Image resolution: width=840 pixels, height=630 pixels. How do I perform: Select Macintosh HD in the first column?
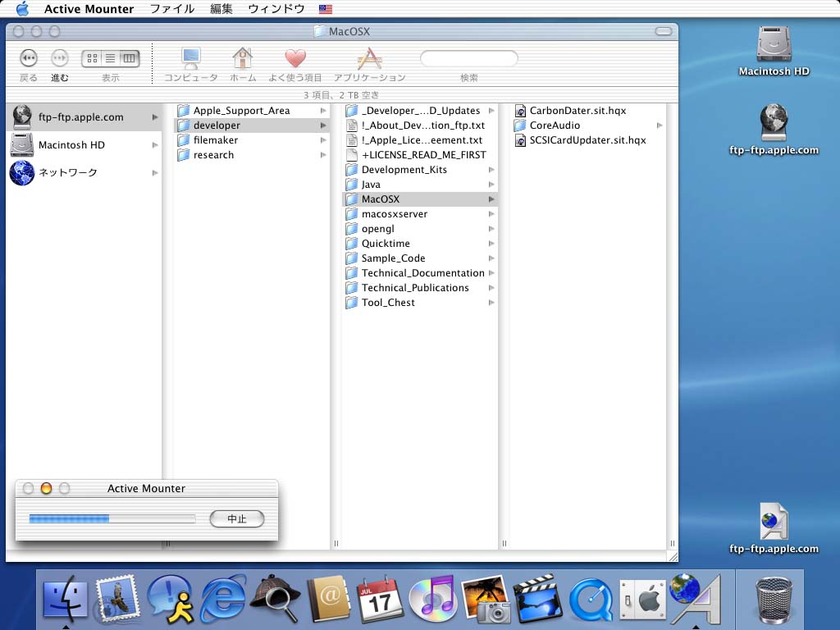coord(84,144)
